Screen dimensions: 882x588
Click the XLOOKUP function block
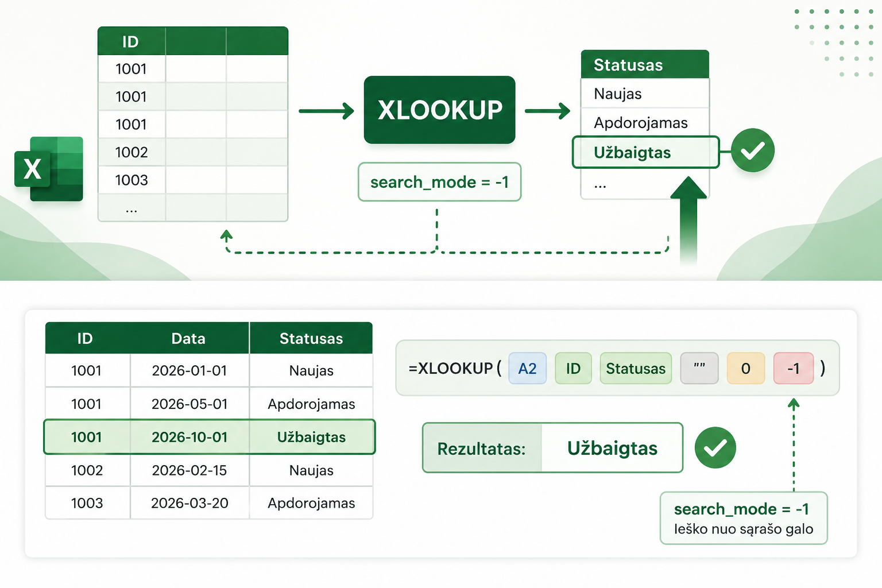pos(440,110)
